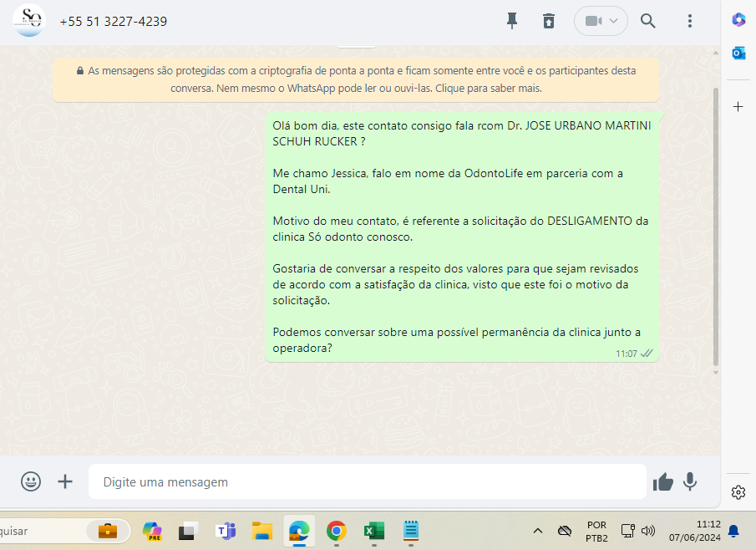Show hidden system tray icons

click(x=538, y=531)
